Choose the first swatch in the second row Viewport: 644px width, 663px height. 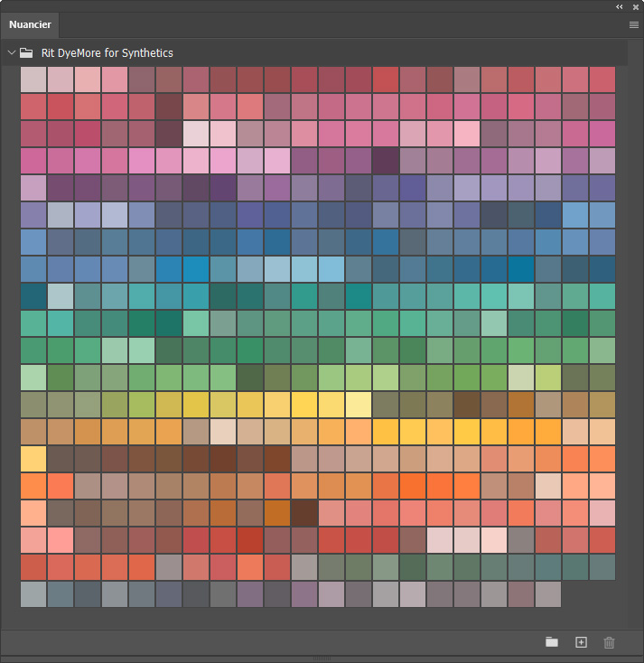point(33,107)
